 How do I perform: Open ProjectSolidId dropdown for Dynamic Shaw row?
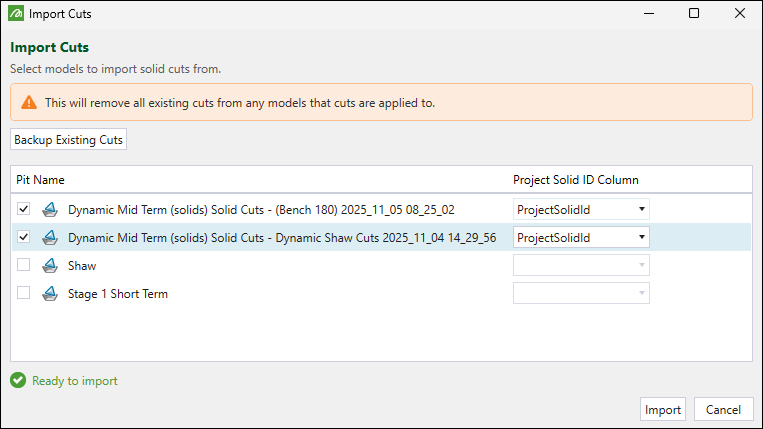click(581, 238)
